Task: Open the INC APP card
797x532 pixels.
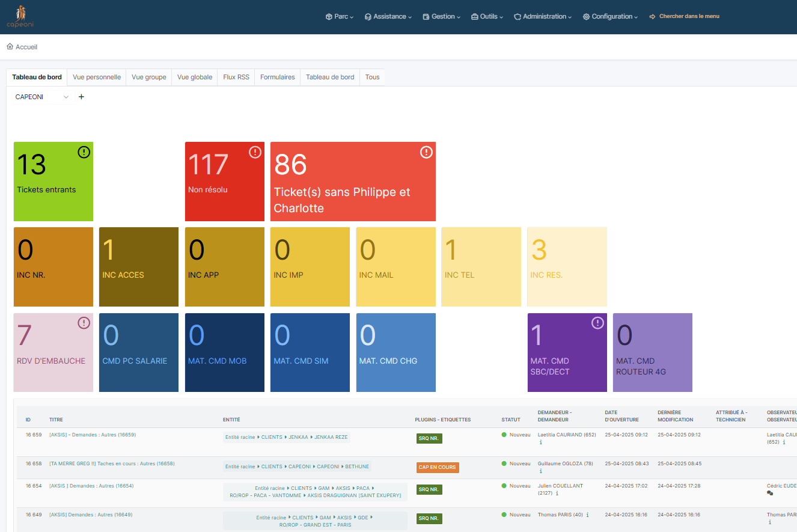Action: 225,267
